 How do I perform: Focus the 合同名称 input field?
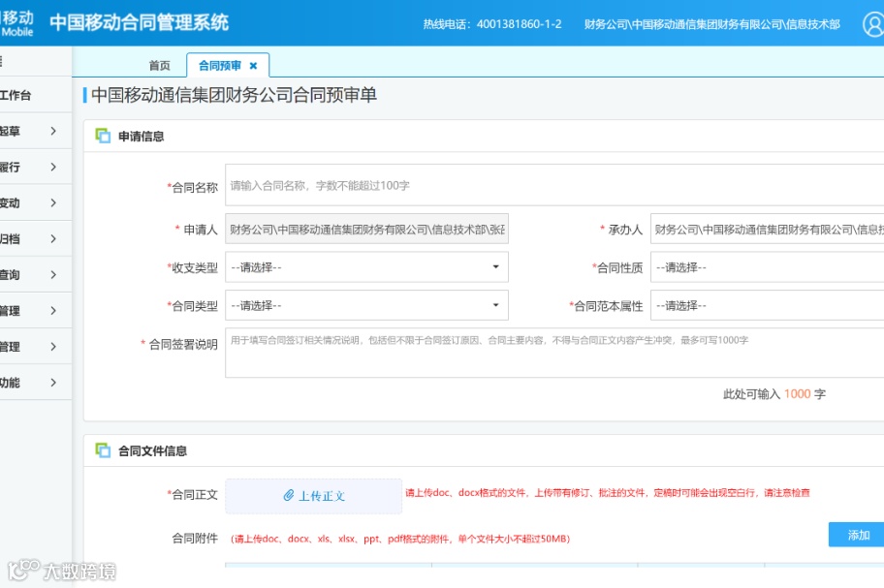coord(554,185)
